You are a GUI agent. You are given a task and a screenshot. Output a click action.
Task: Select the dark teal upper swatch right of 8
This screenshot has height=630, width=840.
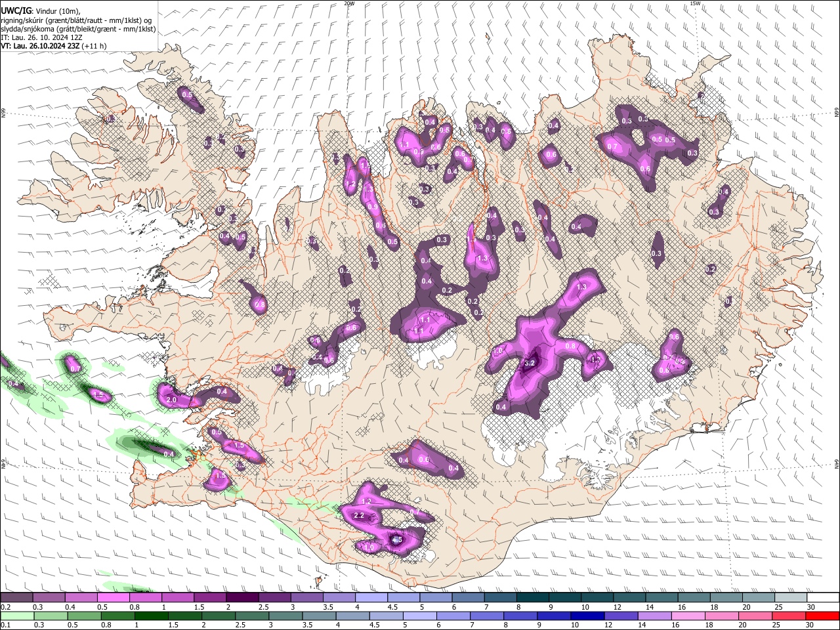(x=532, y=598)
